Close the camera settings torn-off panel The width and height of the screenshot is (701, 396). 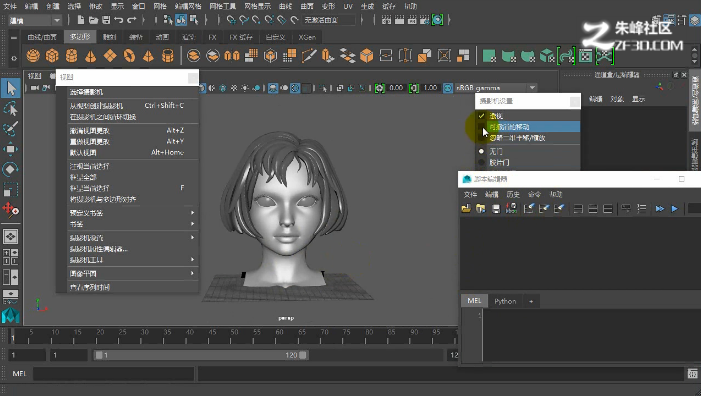[575, 102]
